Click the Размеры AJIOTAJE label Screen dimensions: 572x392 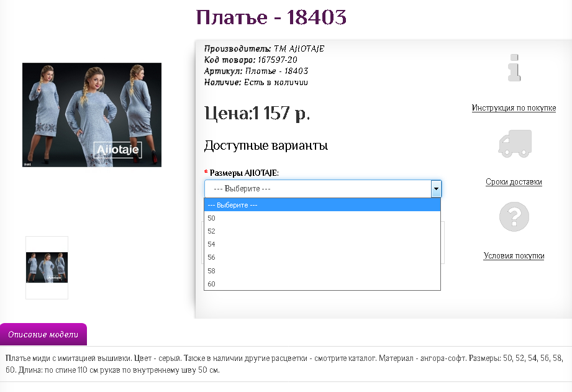tap(244, 173)
